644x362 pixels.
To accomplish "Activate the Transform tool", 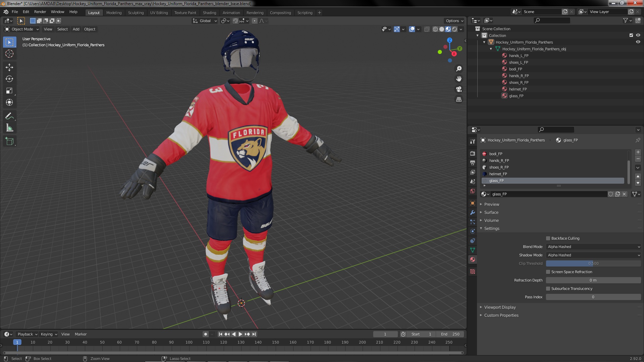I will pyautogui.click(x=9, y=103).
